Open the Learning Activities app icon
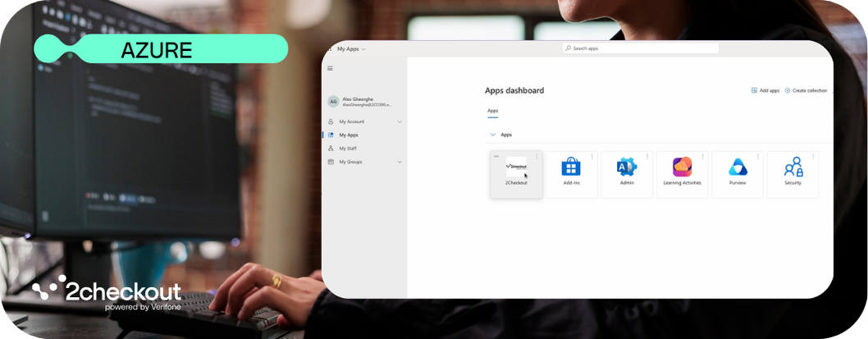868x339 pixels. point(682,167)
